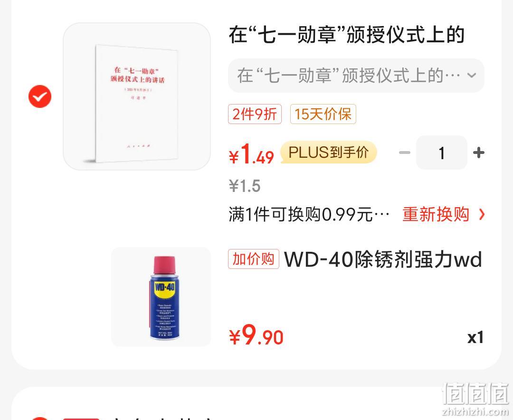
Task: Tap the book product title text
Action: pos(347,35)
